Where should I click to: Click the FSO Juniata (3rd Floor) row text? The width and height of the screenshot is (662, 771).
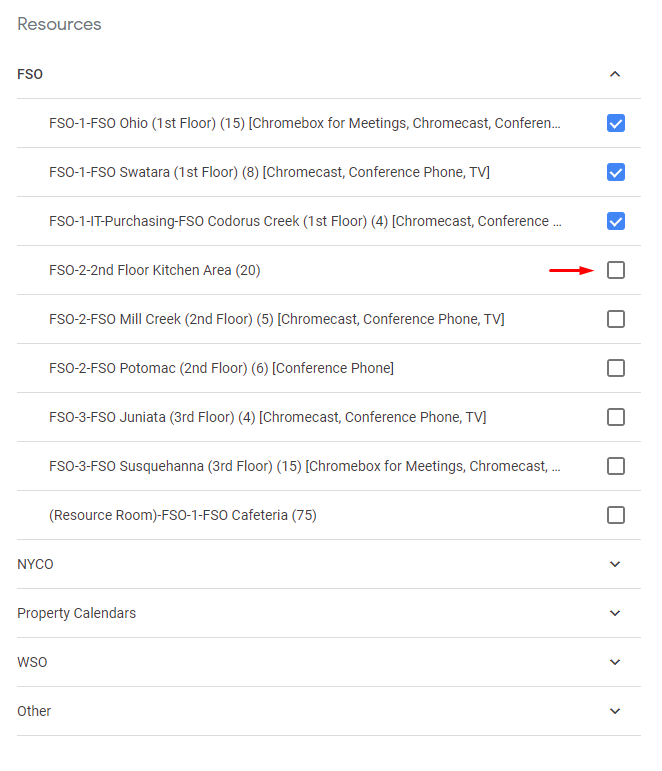point(267,417)
